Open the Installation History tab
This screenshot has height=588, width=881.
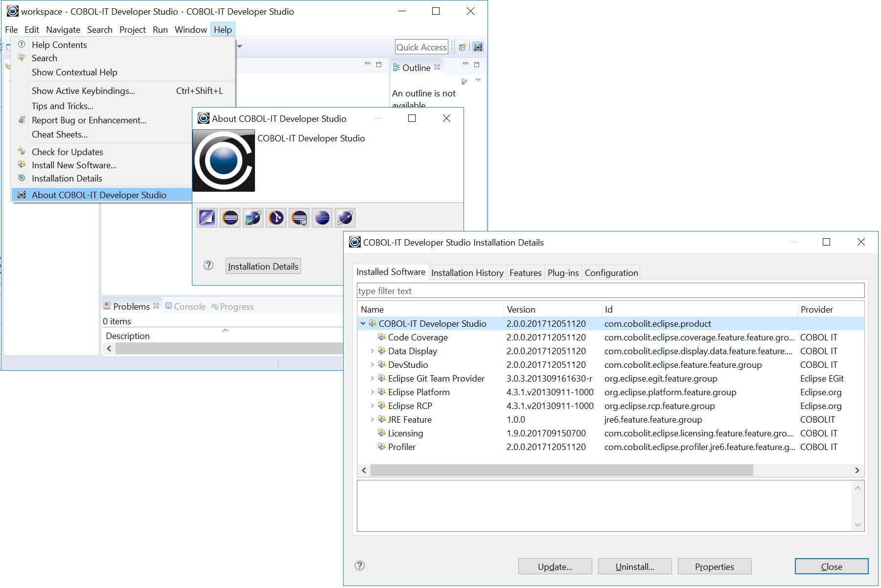(x=467, y=273)
